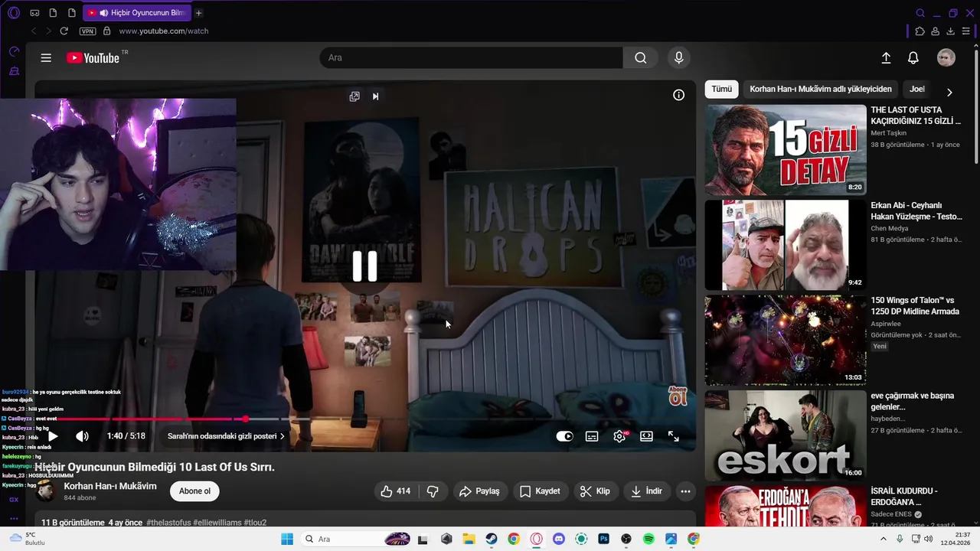This screenshot has height=551, width=980.
Task: Open the site security padlock info
Action: pos(106,31)
